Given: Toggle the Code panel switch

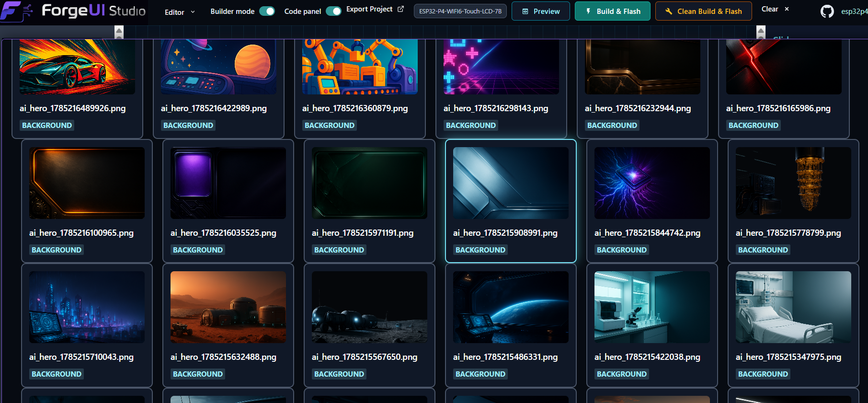Looking at the screenshot, I should coord(333,11).
